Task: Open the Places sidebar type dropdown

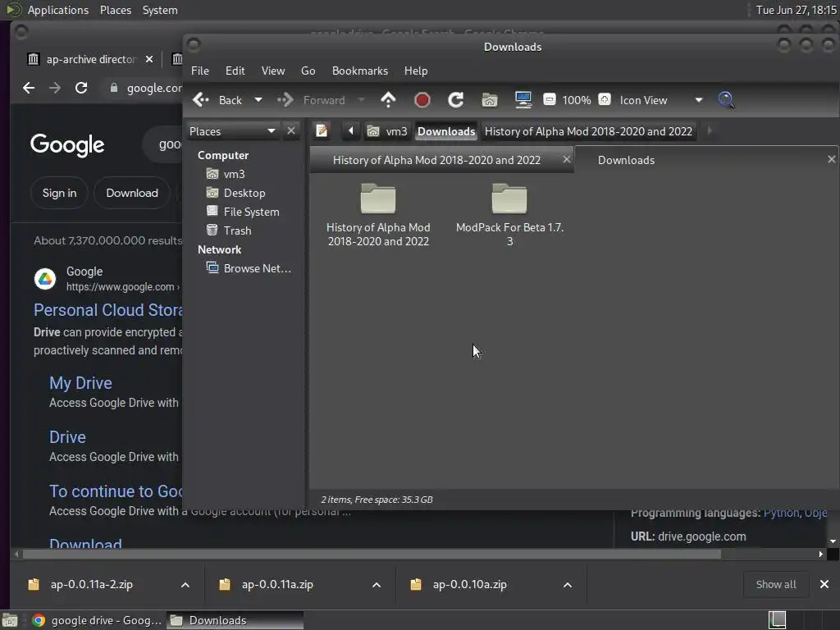Action: (x=232, y=131)
